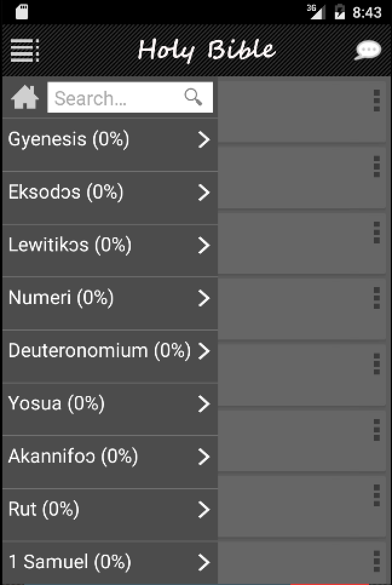
Task: Tap three-dot menu beside Eksodɔs row
Action: click(x=376, y=165)
